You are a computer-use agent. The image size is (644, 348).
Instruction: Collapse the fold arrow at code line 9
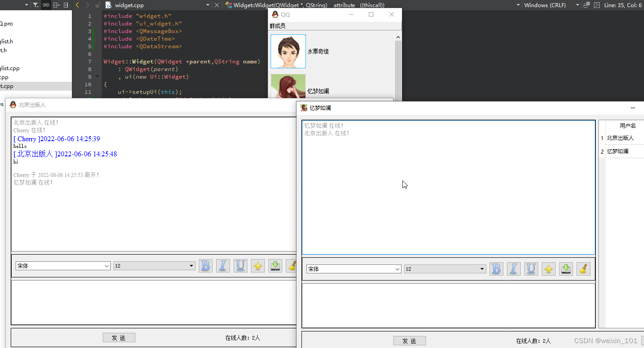pos(97,76)
